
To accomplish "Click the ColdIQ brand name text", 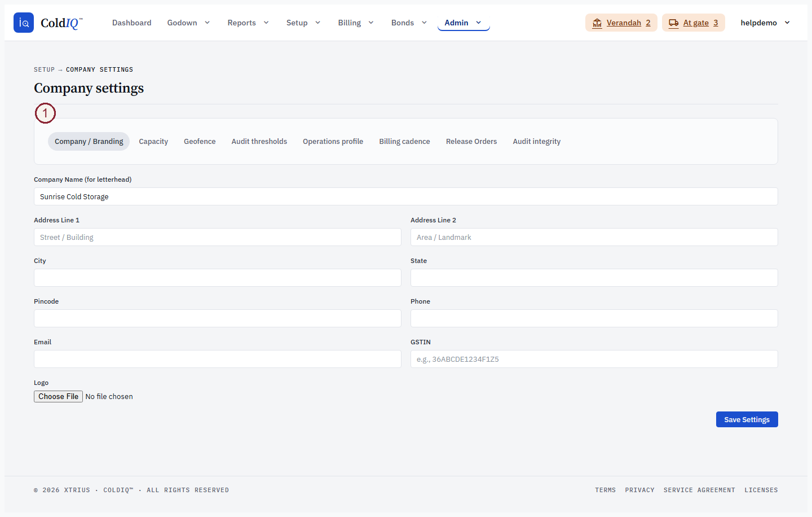I will (61, 23).
